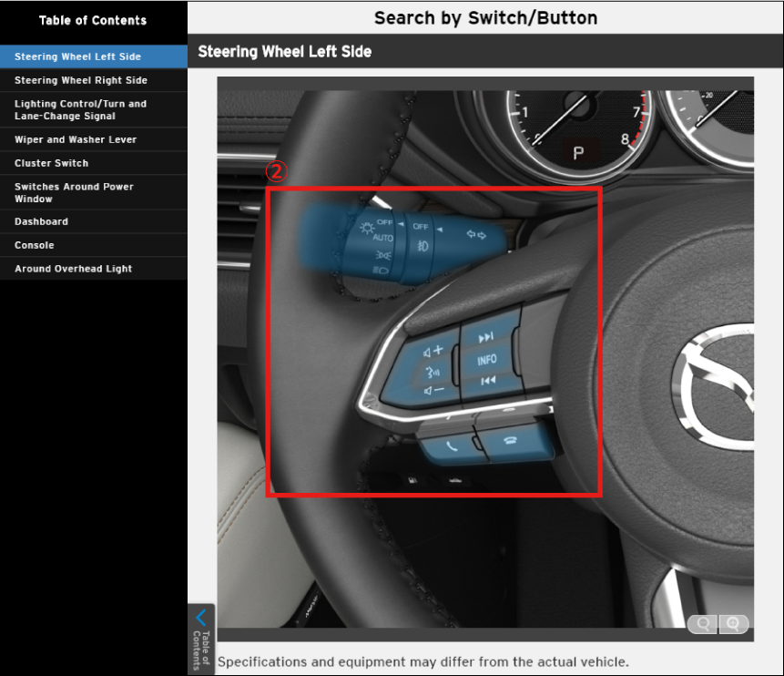Click the seek backward track button
Screen dimensions: 784x676
click(487, 381)
